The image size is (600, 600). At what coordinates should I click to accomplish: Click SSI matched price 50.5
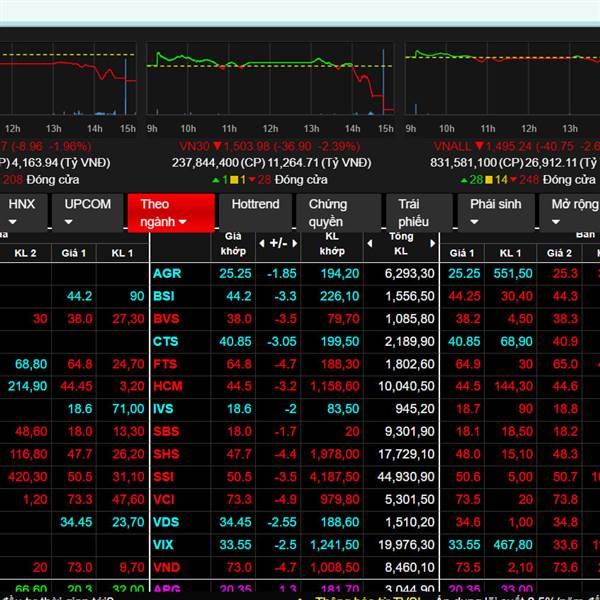click(239, 477)
